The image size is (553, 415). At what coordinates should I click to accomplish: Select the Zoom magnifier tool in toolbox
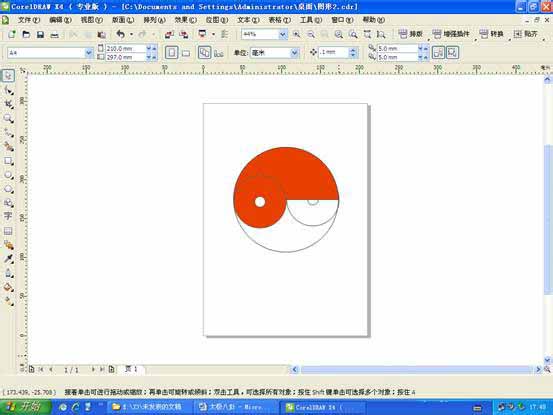8,118
